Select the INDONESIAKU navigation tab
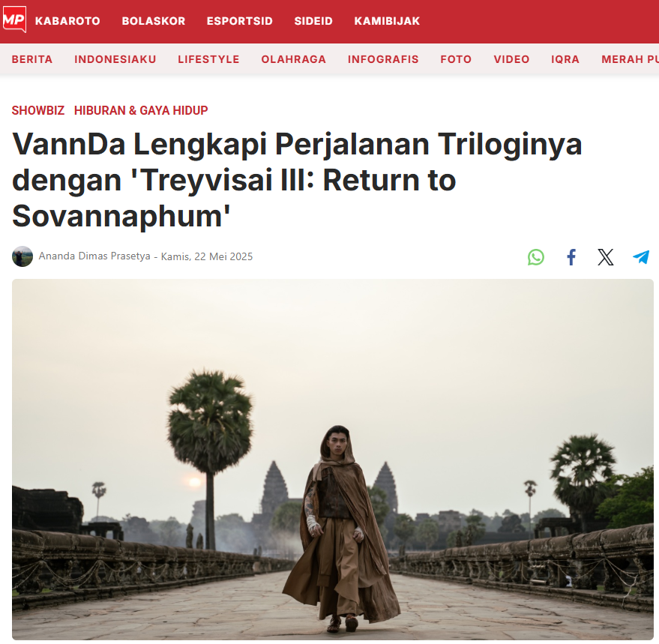This screenshot has height=644, width=659. tap(115, 59)
